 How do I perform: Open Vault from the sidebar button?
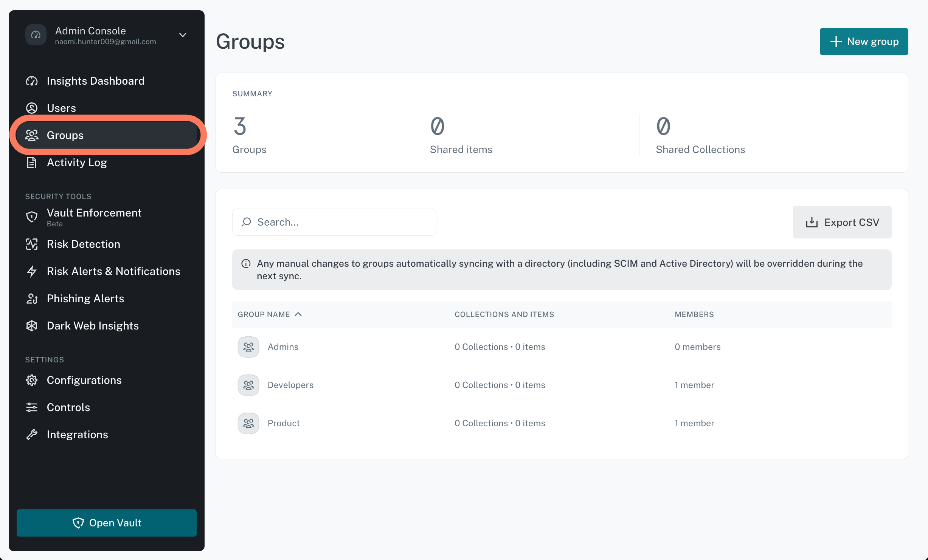tap(107, 523)
